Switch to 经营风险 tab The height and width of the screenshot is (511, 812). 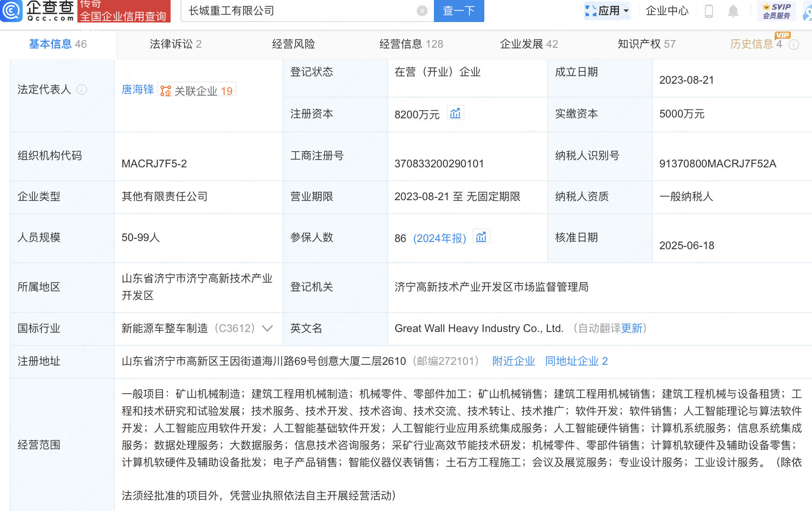coord(293,44)
